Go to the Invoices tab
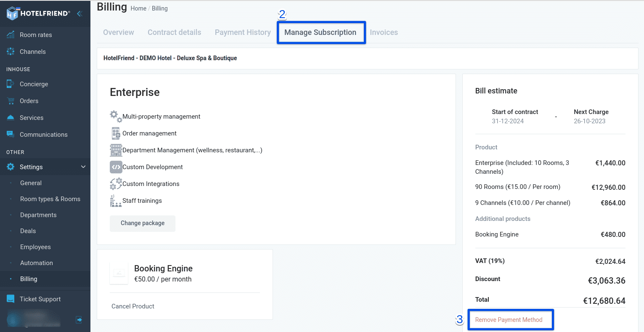Viewport: 644px width, 332px height. pyautogui.click(x=384, y=32)
